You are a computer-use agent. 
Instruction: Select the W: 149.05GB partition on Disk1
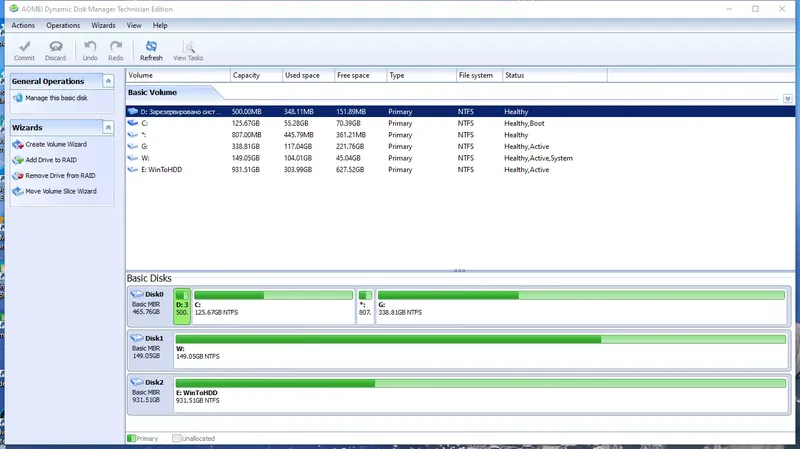click(x=481, y=350)
